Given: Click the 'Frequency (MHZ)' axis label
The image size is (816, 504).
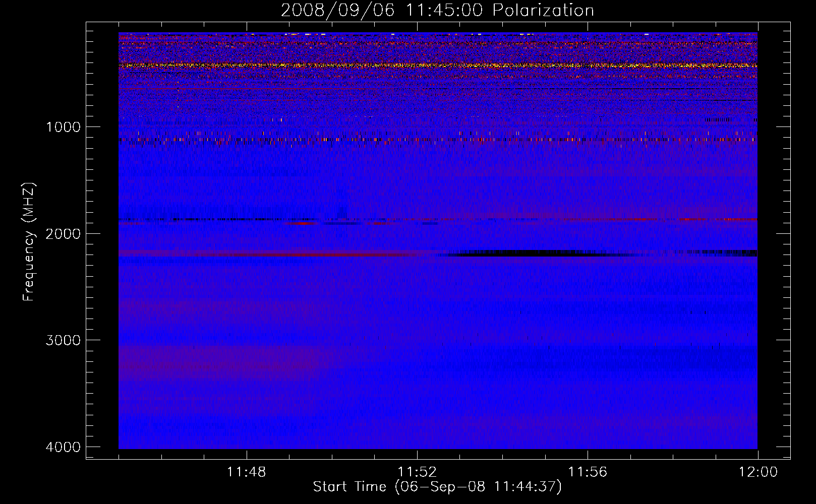Looking at the screenshot, I should 29,242.
